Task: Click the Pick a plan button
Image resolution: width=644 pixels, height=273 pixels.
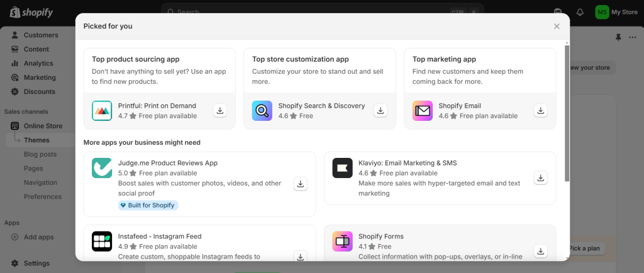Action: [x=587, y=248]
